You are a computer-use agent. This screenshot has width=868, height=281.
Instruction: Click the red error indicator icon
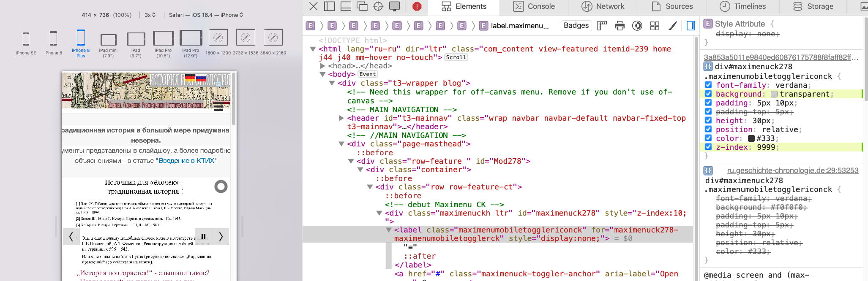pyautogui.click(x=417, y=6)
